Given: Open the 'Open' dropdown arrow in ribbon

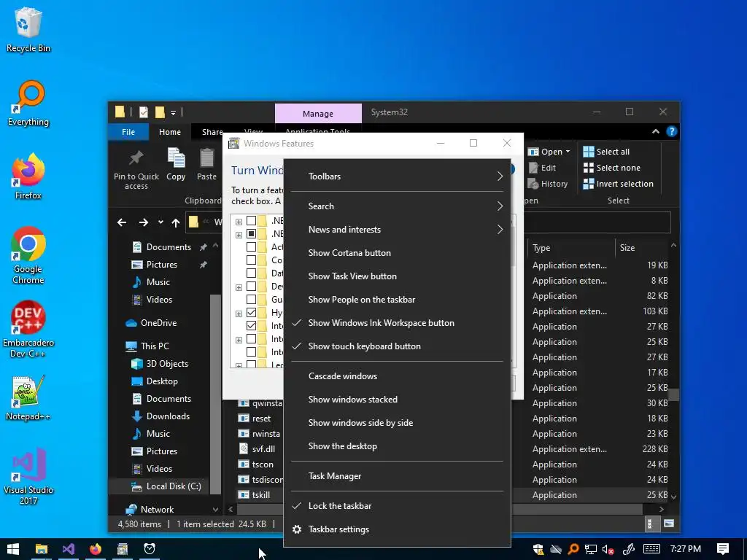Looking at the screenshot, I should tap(568, 152).
